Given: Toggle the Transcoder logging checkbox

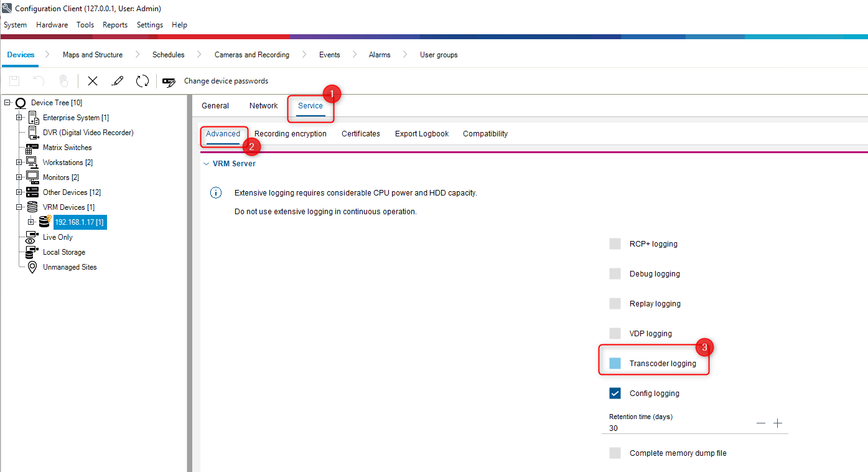Looking at the screenshot, I should 615,364.
